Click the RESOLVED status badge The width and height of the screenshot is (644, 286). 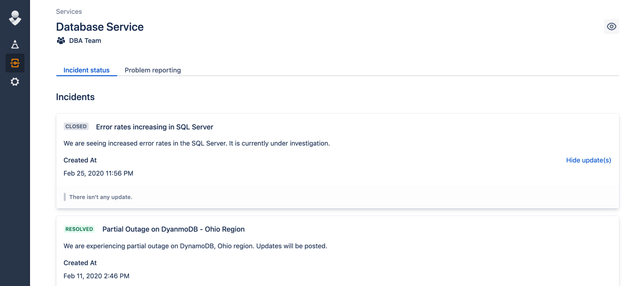79,229
